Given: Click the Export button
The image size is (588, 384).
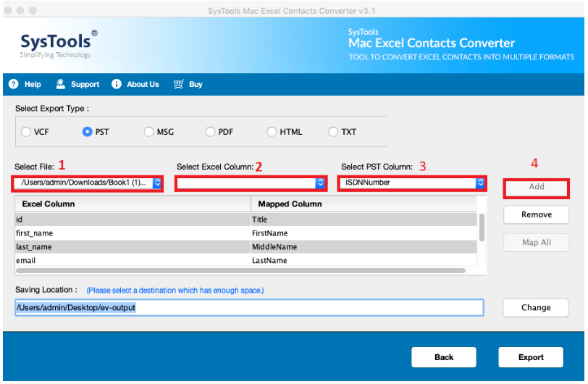Looking at the screenshot, I should pos(531,357).
